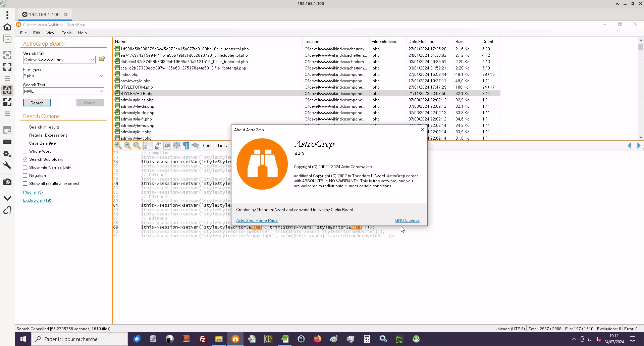Click the Cancel search button
644x346 pixels.
90,103
